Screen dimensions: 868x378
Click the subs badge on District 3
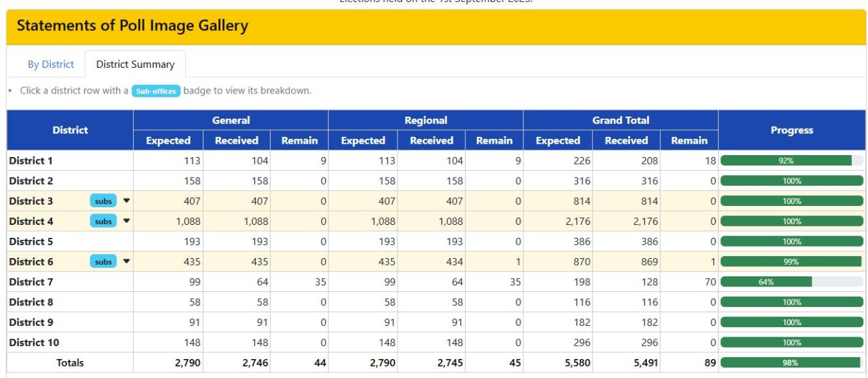[103, 201]
